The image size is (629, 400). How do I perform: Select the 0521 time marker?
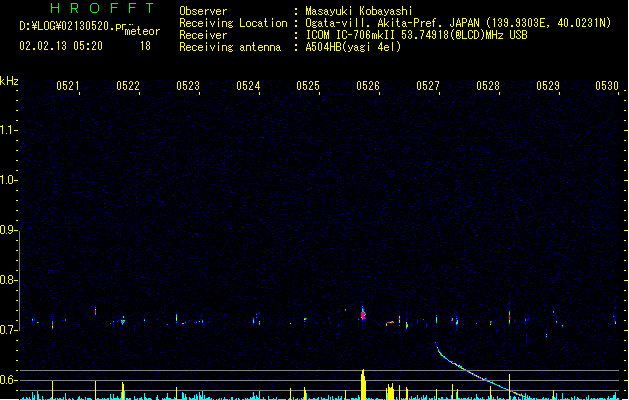(67, 85)
